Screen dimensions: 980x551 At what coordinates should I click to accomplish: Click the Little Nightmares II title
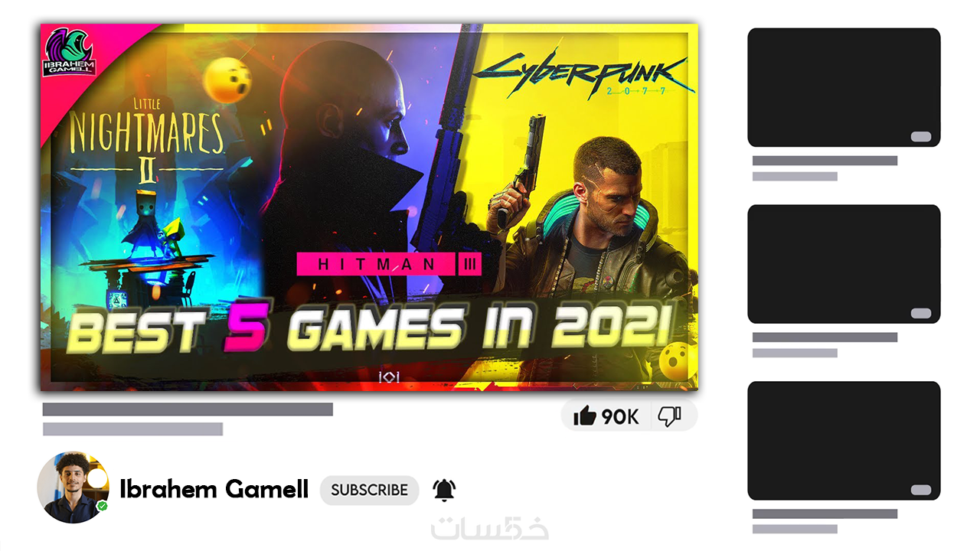(146, 139)
